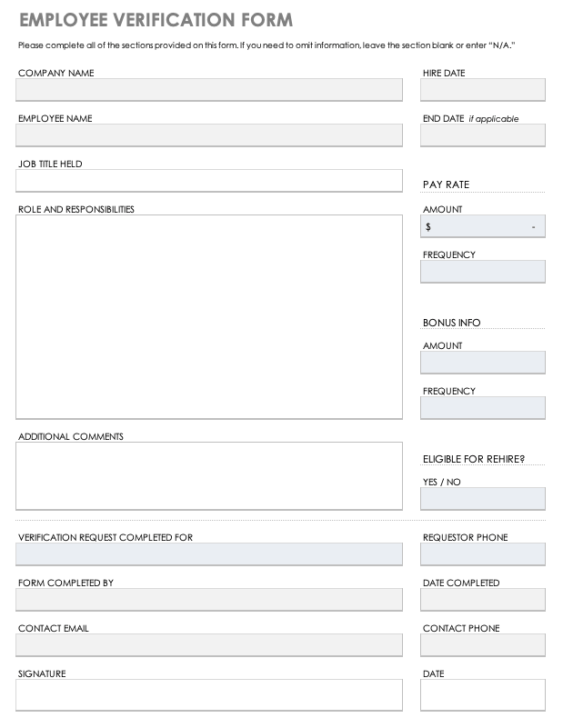This screenshot has height=728, width=563.
Task: Click inside Role and Responsibilities box
Action: pos(208,316)
